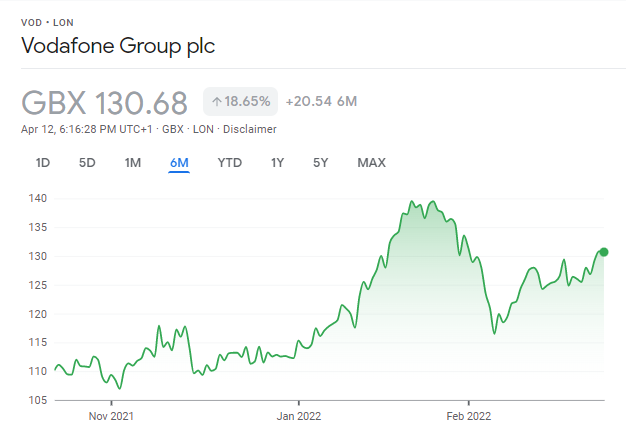Click the Nov 2021 axis marker
This screenshot has height=439, width=626.
(111, 416)
